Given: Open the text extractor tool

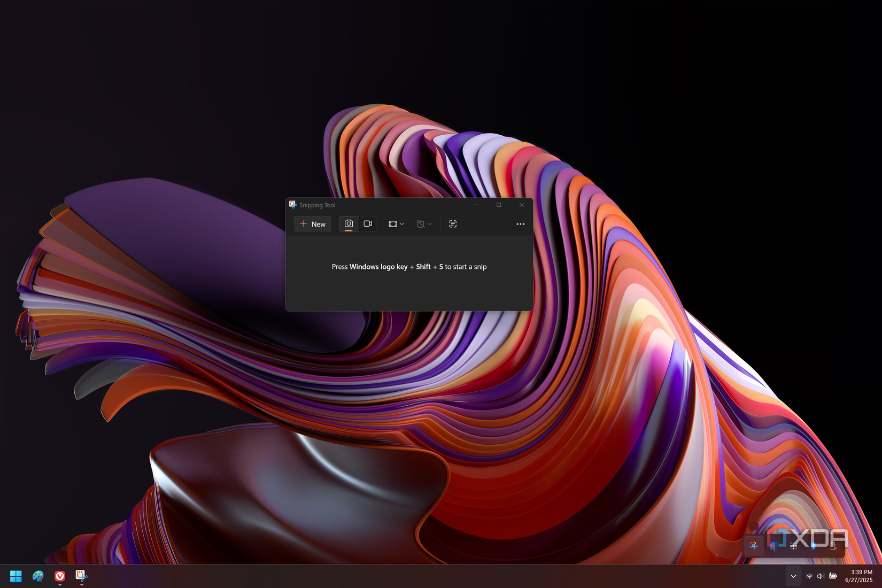Looking at the screenshot, I should point(452,224).
